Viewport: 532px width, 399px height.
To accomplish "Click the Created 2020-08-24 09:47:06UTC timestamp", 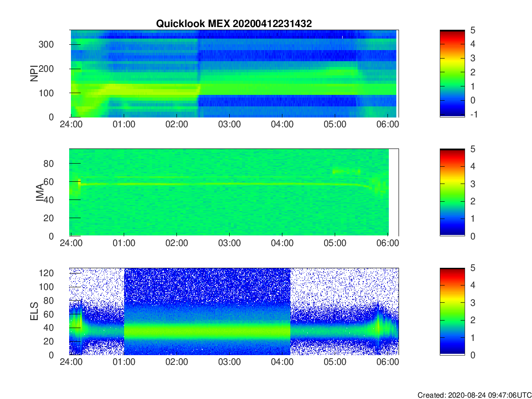I will pos(474,395).
